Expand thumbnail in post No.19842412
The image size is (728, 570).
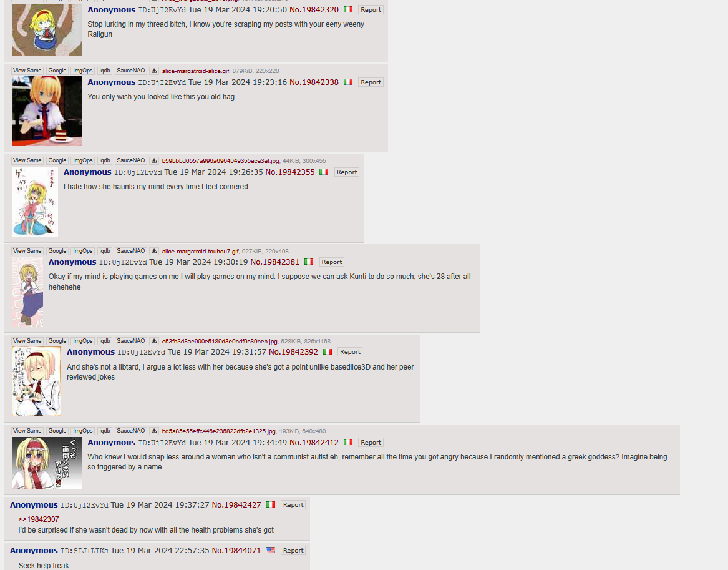pos(46,463)
